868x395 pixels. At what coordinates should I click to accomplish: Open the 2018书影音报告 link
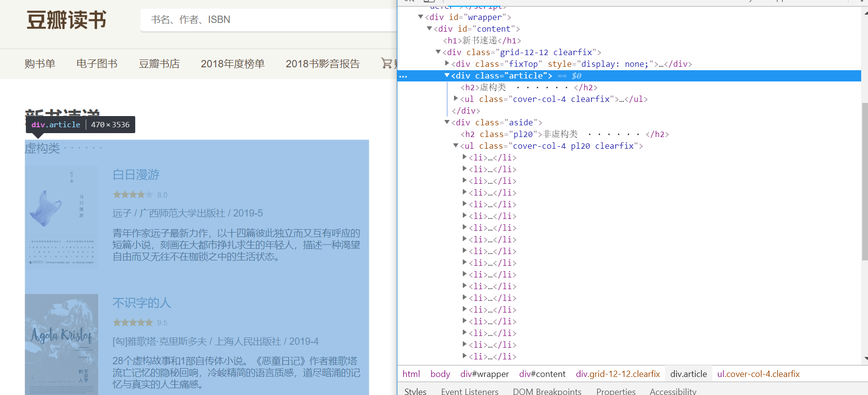323,64
